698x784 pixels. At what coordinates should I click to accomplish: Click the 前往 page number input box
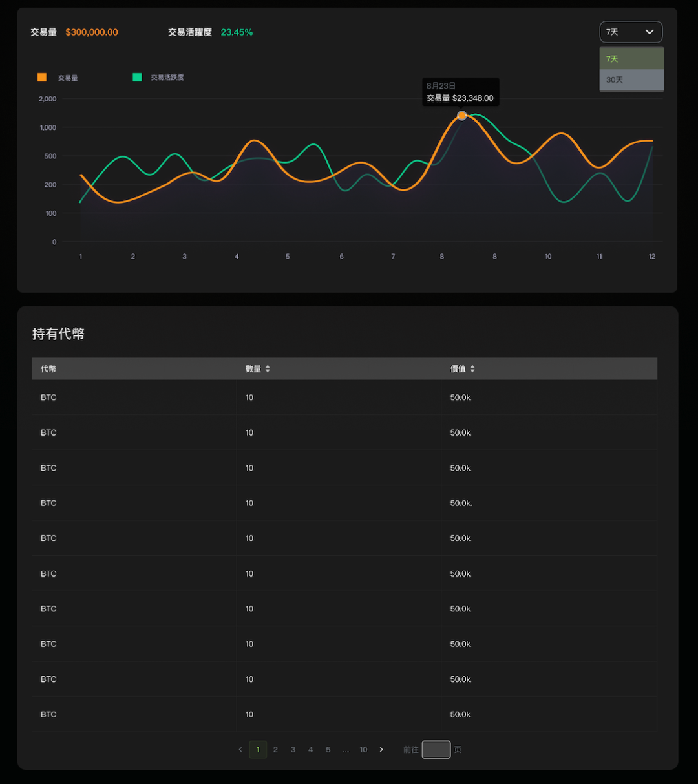point(436,750)
